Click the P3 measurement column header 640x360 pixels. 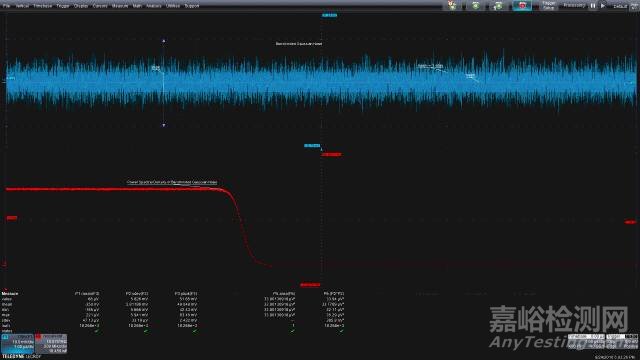[x=186, y=293]
